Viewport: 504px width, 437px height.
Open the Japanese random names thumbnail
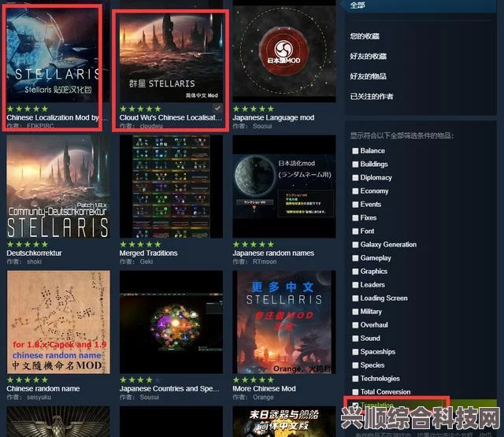point(284,187)
